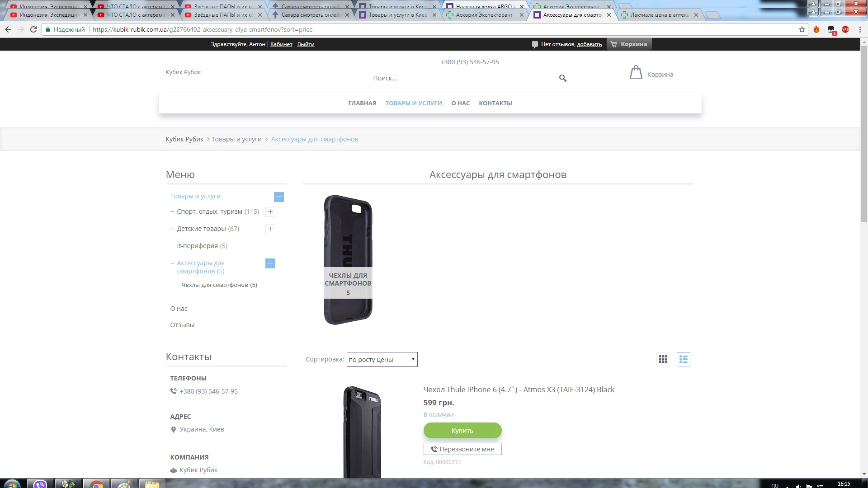Reload the page with refresh icon
The image size is (868, 488).
33,29
